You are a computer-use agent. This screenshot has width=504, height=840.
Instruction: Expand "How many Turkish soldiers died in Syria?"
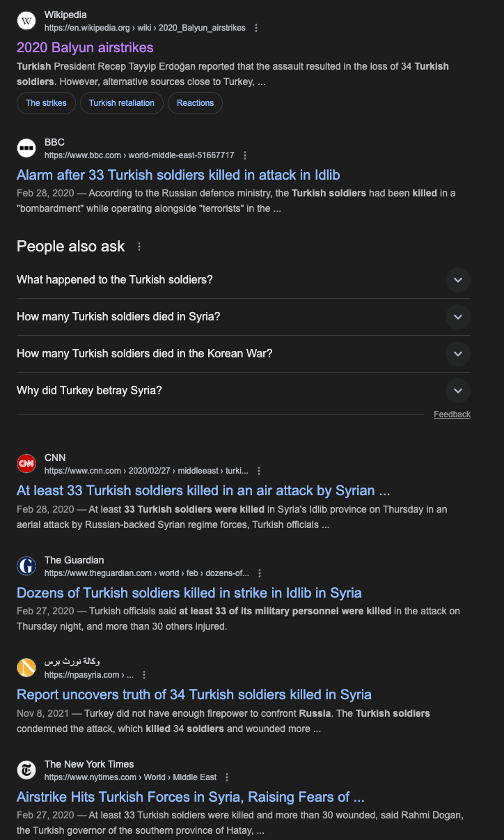(457, 317)
